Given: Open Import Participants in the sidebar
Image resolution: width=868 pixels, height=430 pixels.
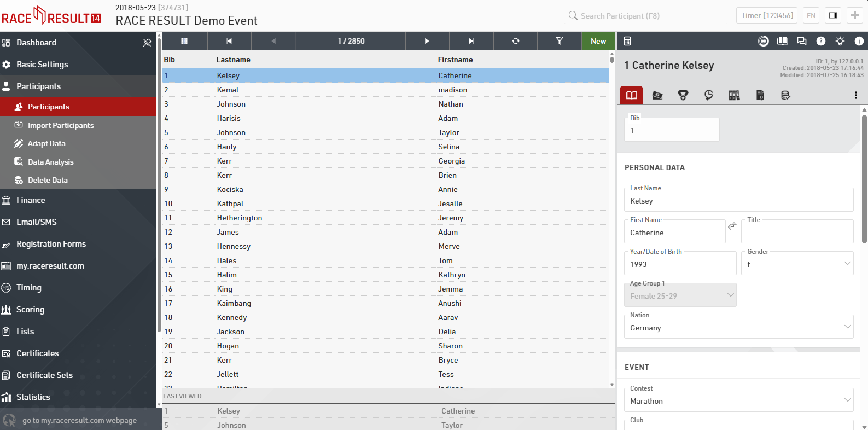Looking at the screenshot, I should click(x=61, y=125).
